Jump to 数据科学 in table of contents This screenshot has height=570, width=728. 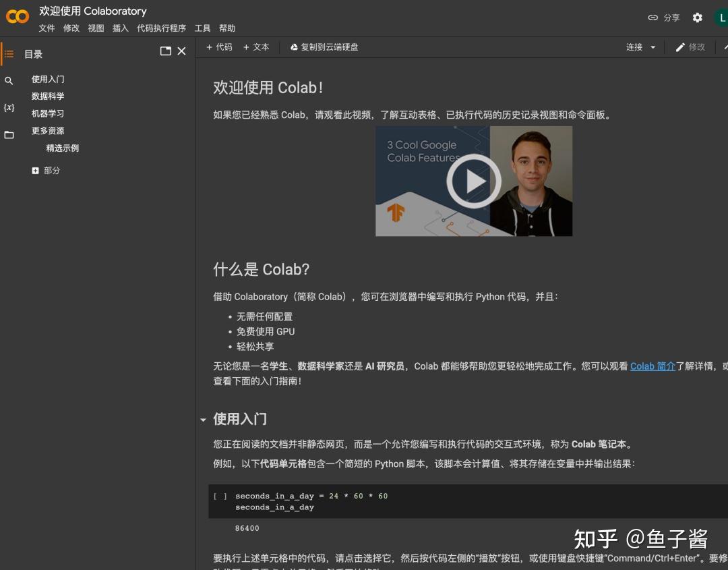click(x=48, y=96)
